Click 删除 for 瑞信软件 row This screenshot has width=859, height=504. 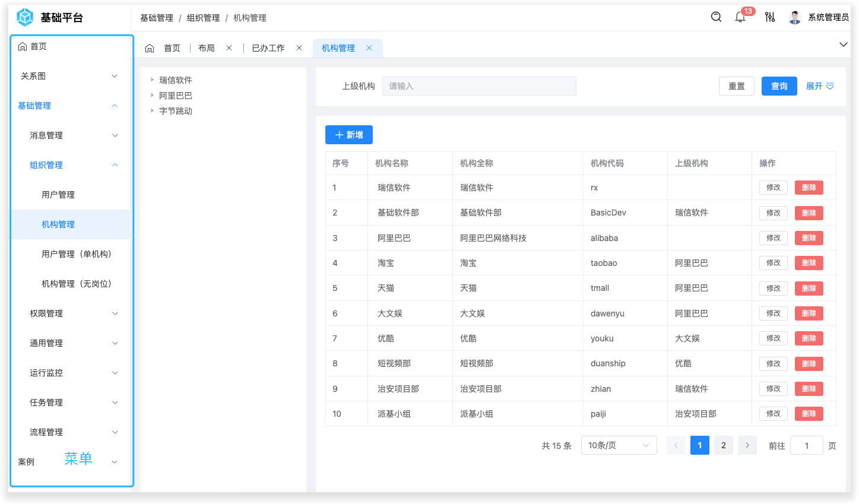(809, 188)
